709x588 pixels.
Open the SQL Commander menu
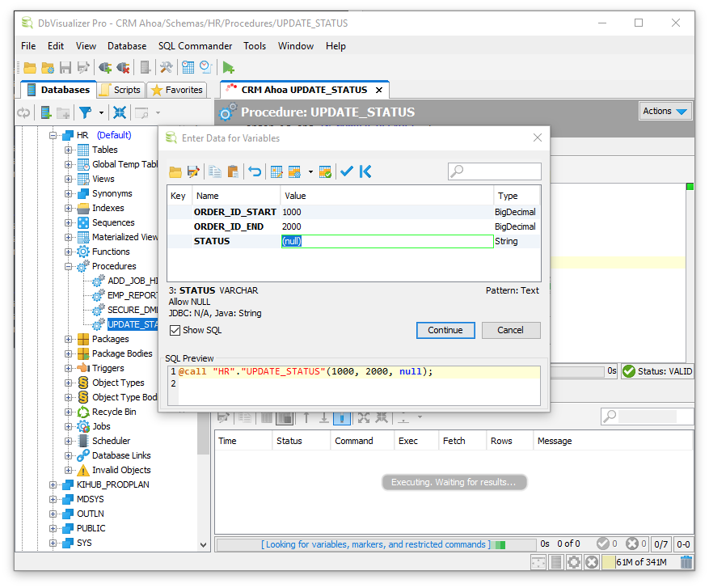point(195,46)
